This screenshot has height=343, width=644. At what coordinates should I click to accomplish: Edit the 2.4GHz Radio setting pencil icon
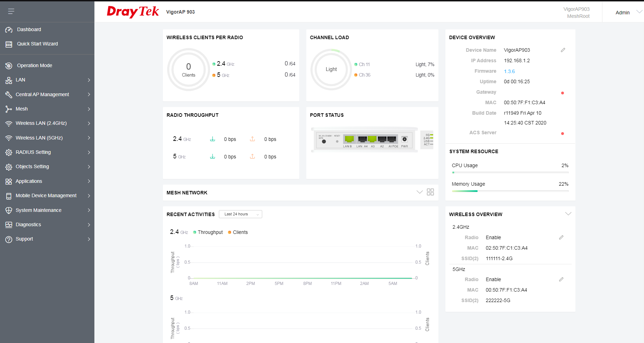pos(561,237)
